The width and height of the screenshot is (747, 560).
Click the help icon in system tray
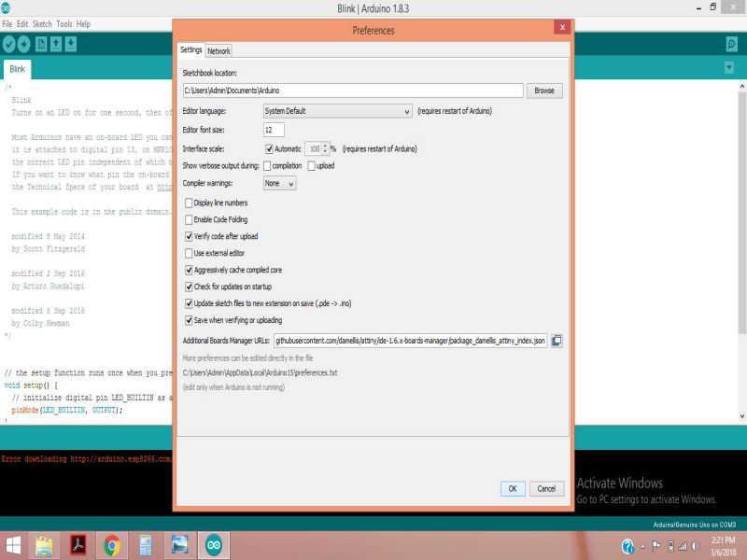[x=627, y=546]
